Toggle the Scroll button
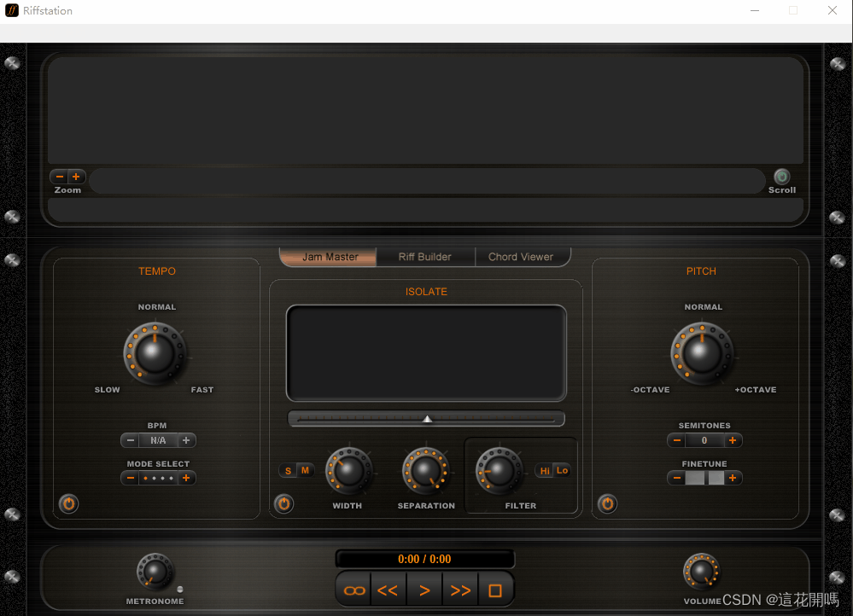Image resolution: width=853 pixels, height=616 pixels. pyautogui.click(x=782, y=176)
